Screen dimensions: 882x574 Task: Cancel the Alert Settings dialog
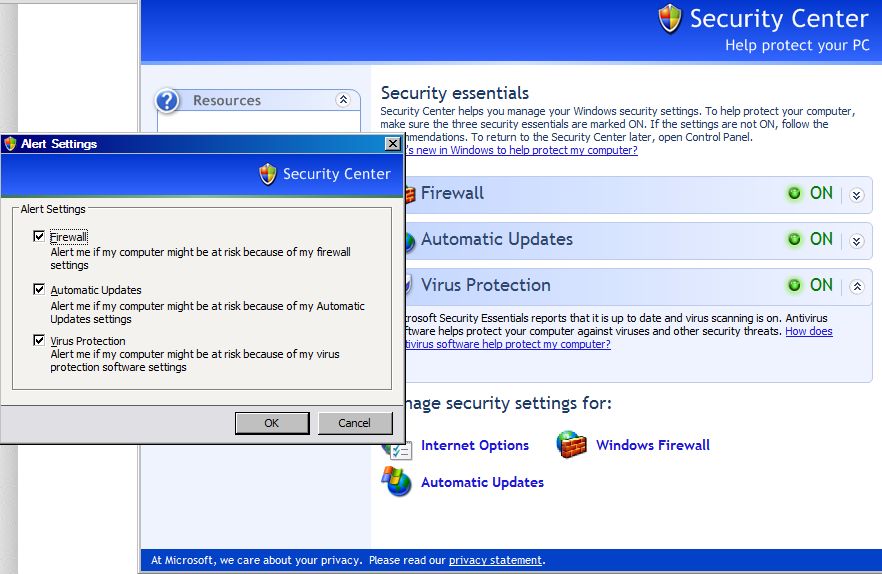point(355,423)
